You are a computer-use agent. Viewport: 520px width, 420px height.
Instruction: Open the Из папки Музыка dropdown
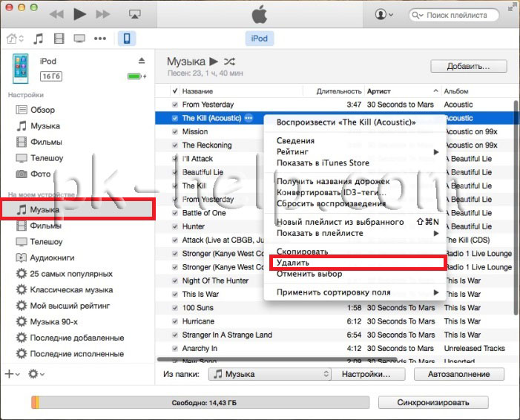270,374
